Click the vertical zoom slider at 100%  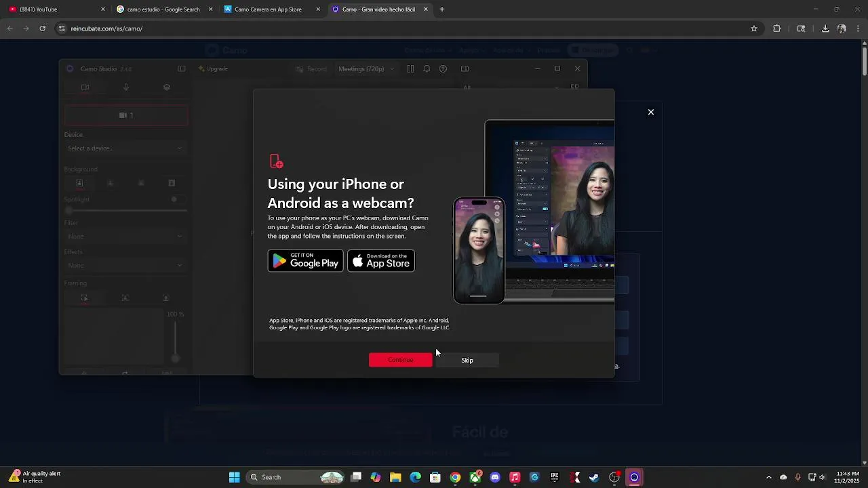coord(175,341)
